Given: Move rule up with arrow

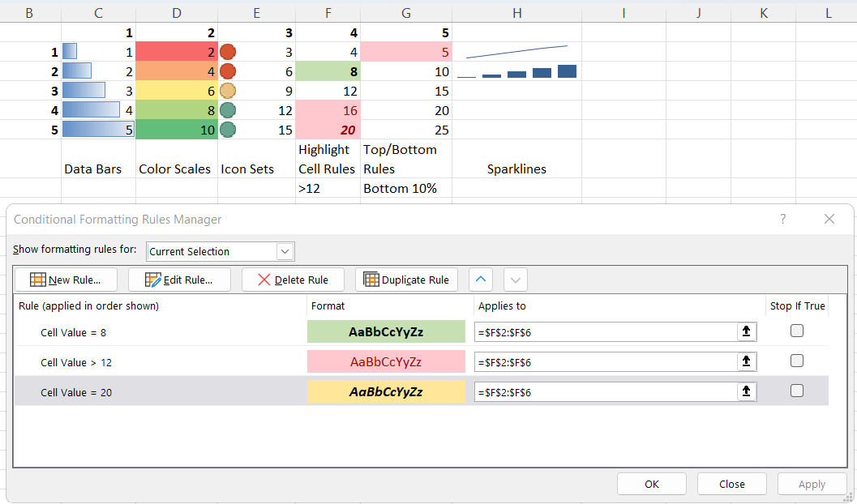Looking at the screenshot, I should (481, 280).
